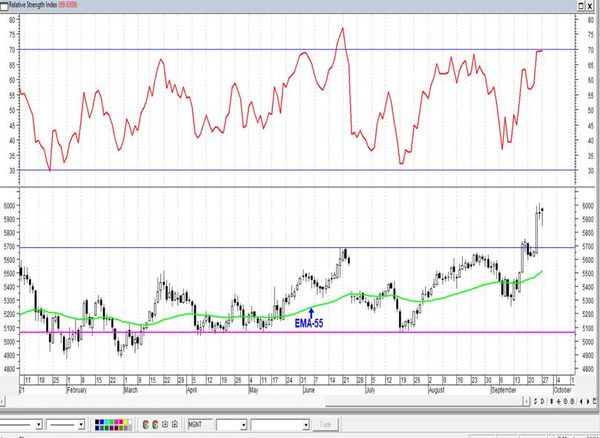Click the Relative Strength Index pane icon

[4, 6]
